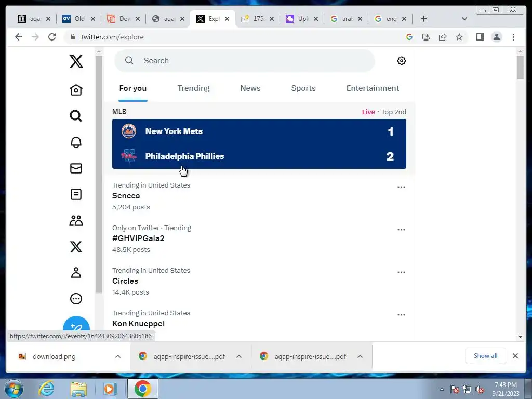Image resolution: width=532 pixels, height=399 pixels.
Task: Open Messages envelope icon
Action: pyautogui.click(x=76, y=168)
